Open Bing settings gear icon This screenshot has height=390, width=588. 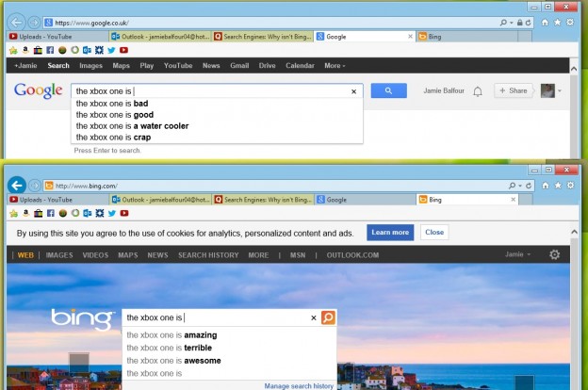point(555,255)
